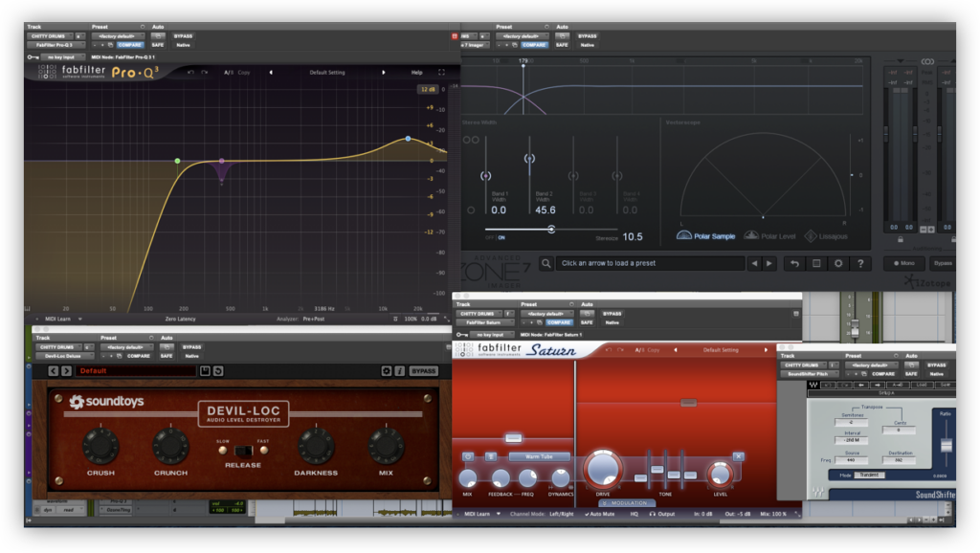This screenshot has width=980, height=553.
Task: Open the Warm Tube style dropdown in Saturn
Action: (540, 456)
